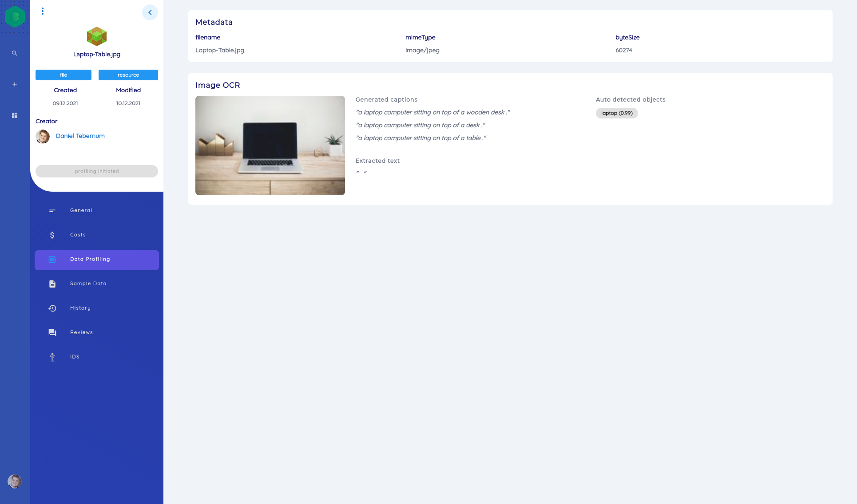857x504 pixels.
Task: Switch to the file tab
Action: point(63,75)
